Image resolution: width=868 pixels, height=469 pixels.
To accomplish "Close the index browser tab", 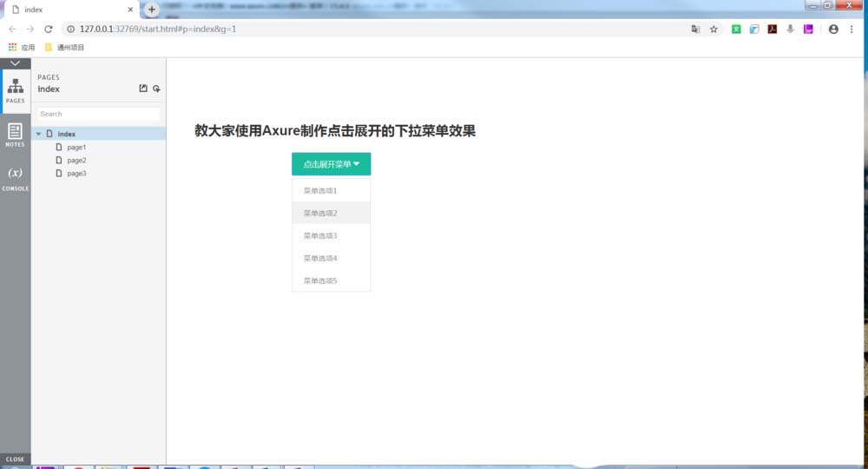I will pyautogui.click(x=130, y=10).
